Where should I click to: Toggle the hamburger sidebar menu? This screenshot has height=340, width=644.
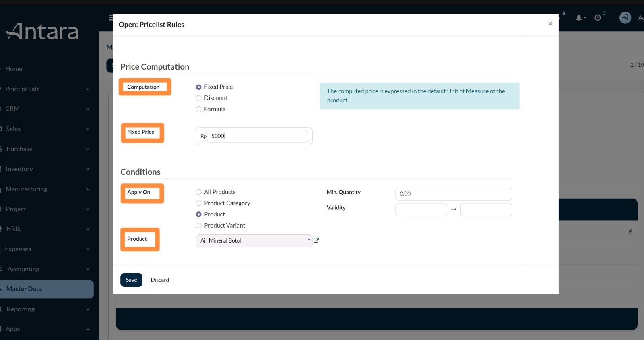pos(111,18)
